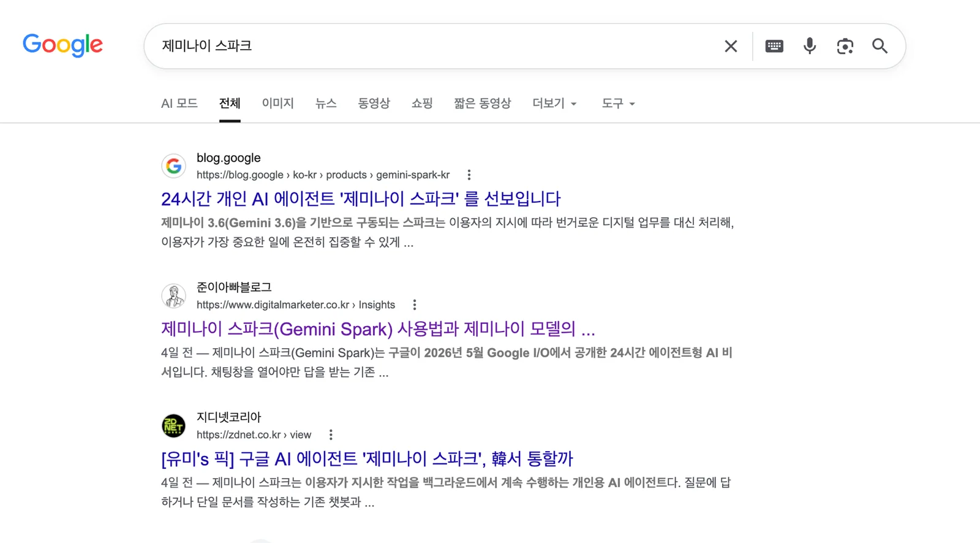Image resolution: width=980 pixels, height=543 pixels.
Task: Open the 제미나이 스파크(Gemini Spark) 사용법 result
Action: (x=378, y=328)
